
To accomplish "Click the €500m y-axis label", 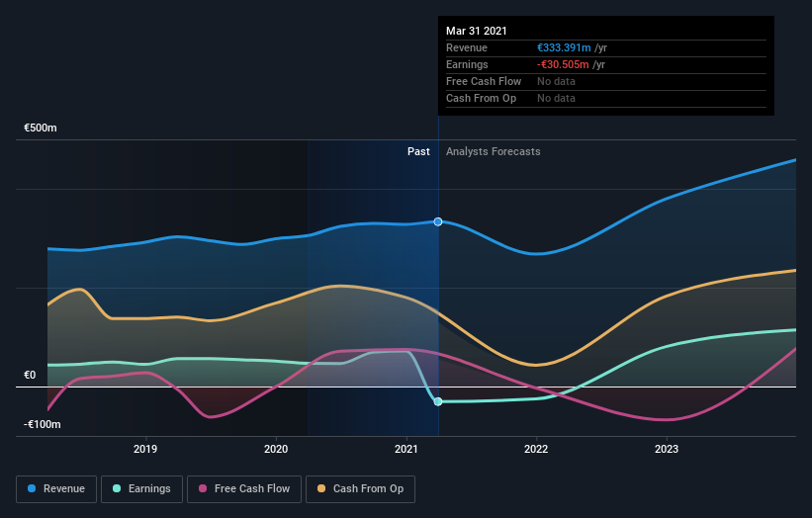I will [41, 128].
